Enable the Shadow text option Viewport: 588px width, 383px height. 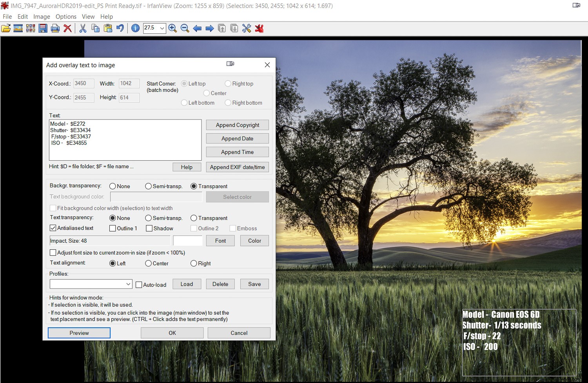tap(149, 228)
